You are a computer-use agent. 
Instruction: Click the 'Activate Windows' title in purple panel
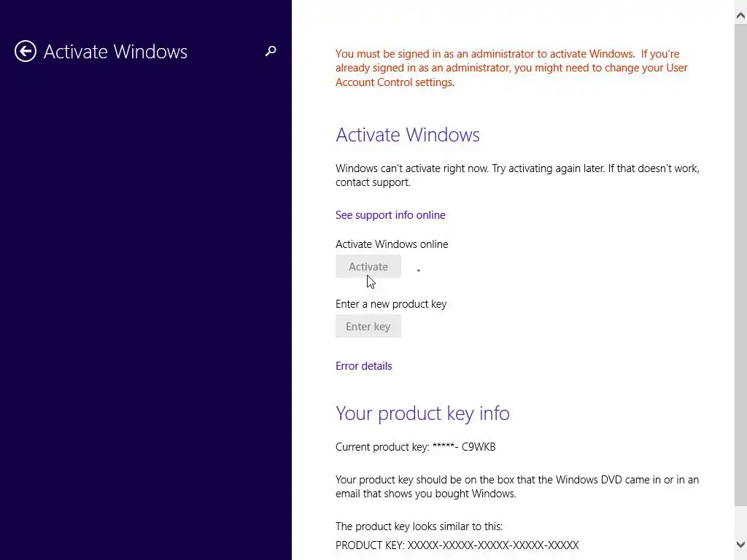point(115,52)
